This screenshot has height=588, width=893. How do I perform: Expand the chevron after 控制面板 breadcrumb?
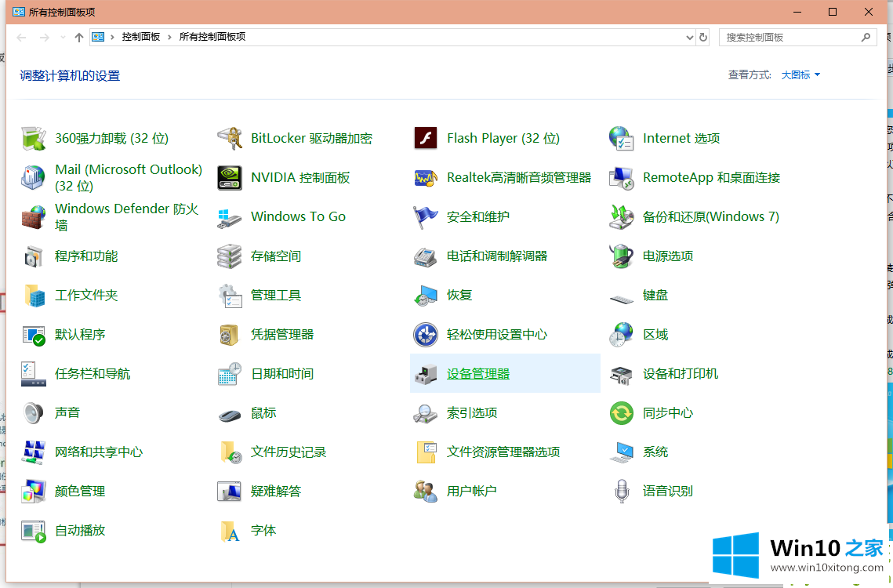click(169, 37)
